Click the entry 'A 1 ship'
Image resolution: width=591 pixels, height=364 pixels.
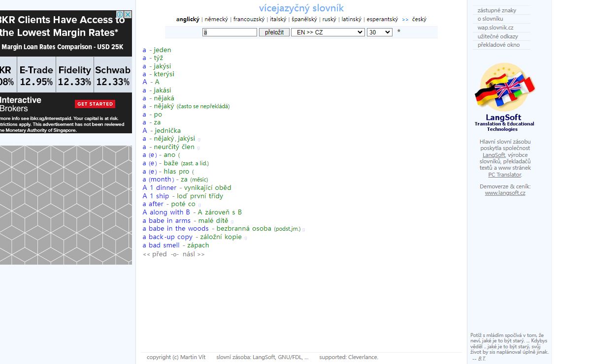pyautogui.click(x=156, y=196)
